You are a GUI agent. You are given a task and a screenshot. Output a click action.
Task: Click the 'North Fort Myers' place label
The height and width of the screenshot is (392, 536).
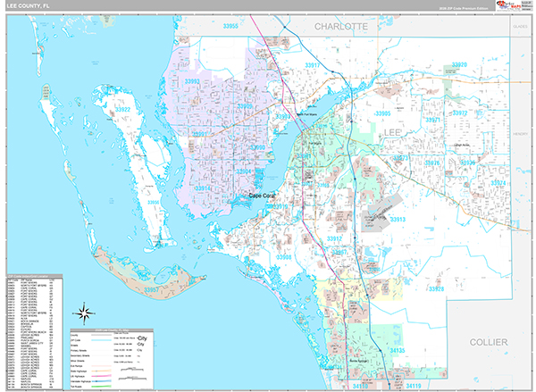pos(306,114)
